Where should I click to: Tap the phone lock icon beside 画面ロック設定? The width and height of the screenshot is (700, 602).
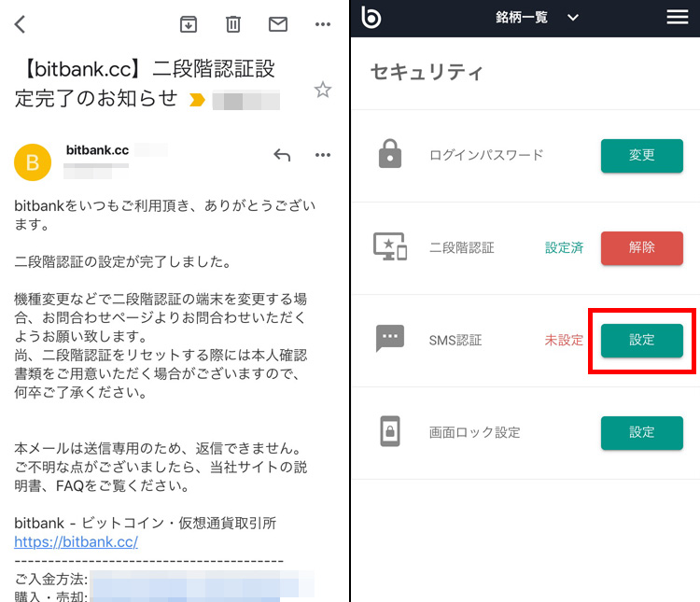(390, 431)
